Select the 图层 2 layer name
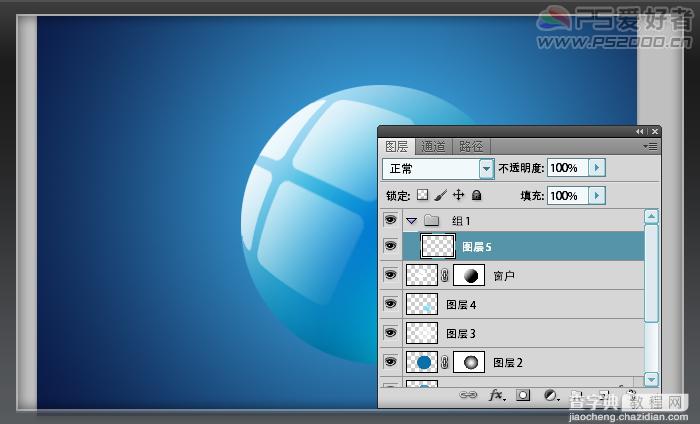This screenshot has width=700, height=424. pyautogui.click(x=508, y=362)
